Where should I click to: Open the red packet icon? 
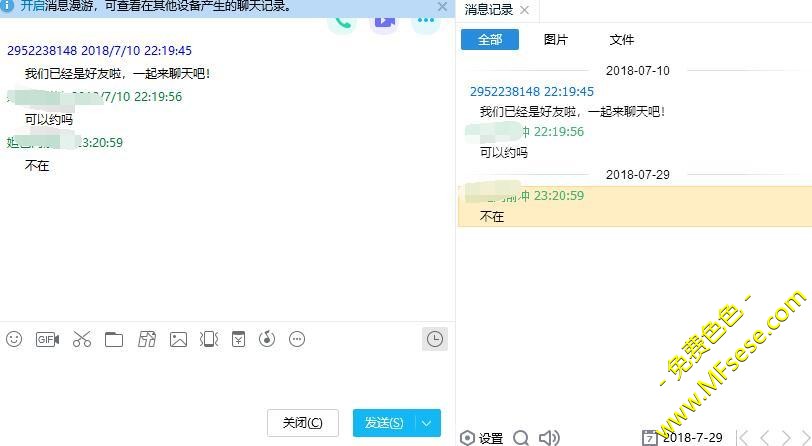tap(238, 339)
